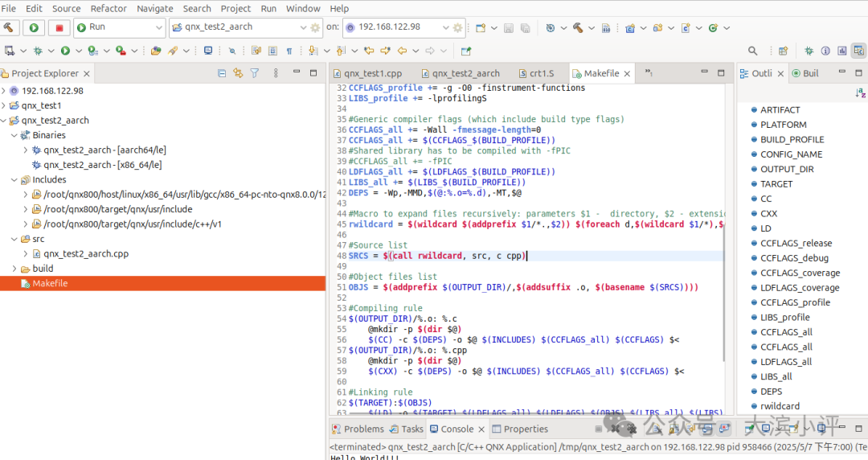The height and width of the screenshot is (460, 868).
Task: Collapse the Binaries tree node
Action: pos(14,135)
